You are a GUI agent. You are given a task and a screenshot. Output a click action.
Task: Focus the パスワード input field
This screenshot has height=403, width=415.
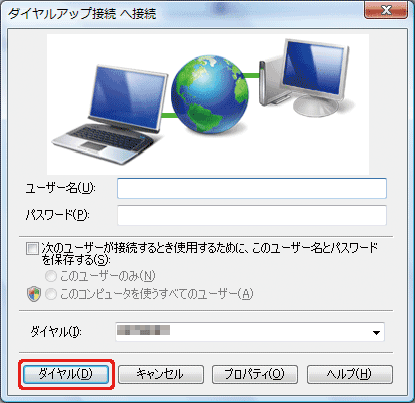pyautogui.click(x=252, y=215)
